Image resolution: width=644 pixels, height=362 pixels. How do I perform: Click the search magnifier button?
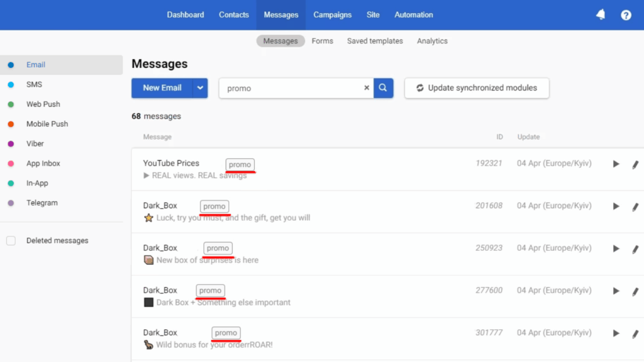tap(384, 88)
